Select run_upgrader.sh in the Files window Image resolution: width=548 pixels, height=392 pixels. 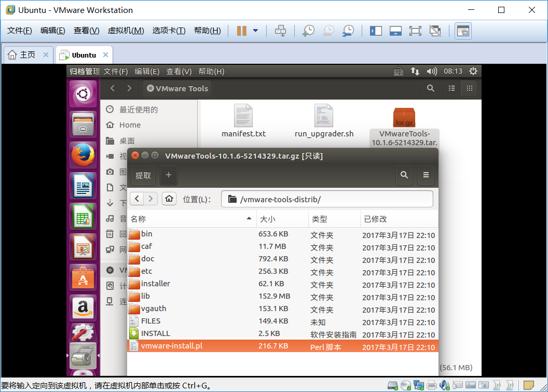(x=324, y=121)
